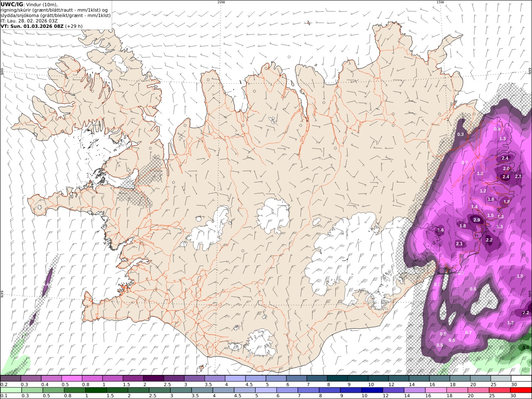Pick the bright red swatch after 30, bottom legend
Image resolution: width=532 pixels, height=399 pixels.
coord(521,390)
